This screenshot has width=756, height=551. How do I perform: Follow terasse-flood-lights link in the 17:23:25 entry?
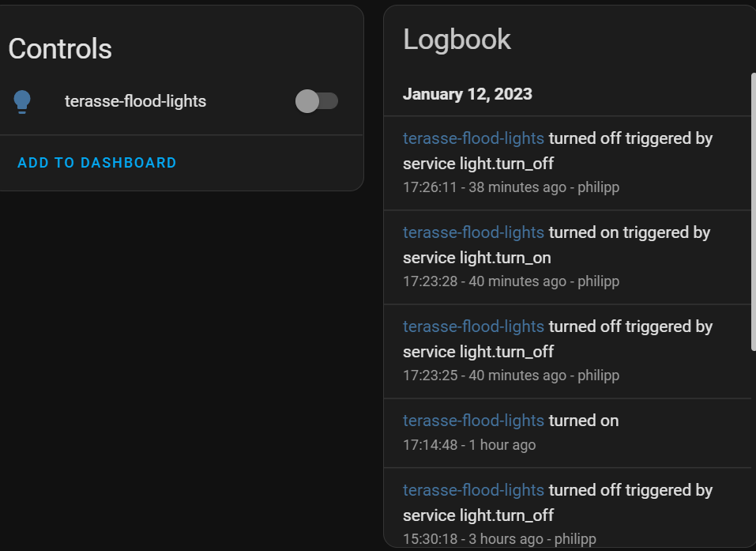473,326
